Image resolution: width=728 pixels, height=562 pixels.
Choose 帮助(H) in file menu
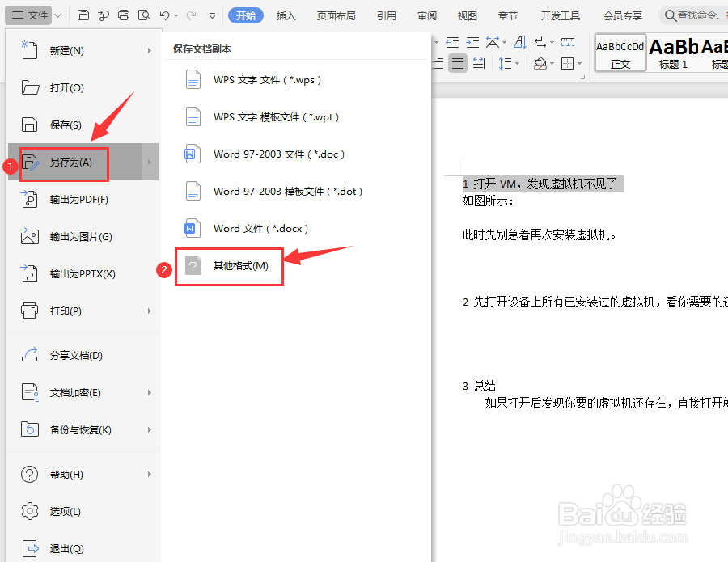84,475
